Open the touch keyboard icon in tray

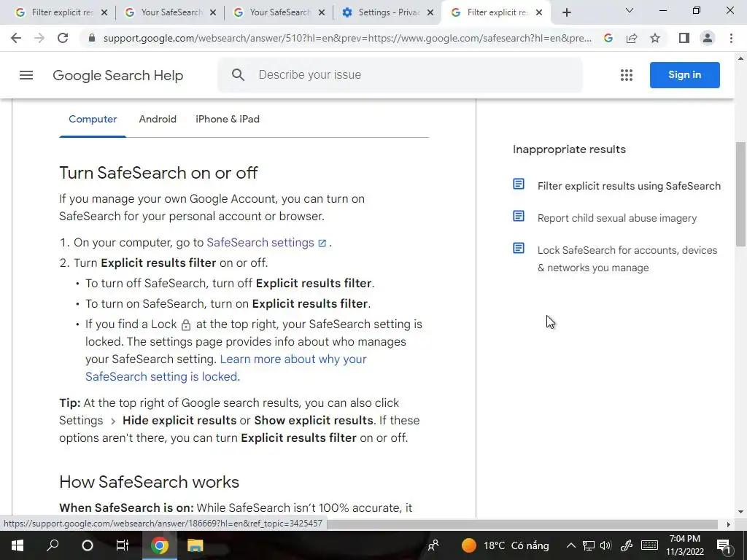point(649,545)
